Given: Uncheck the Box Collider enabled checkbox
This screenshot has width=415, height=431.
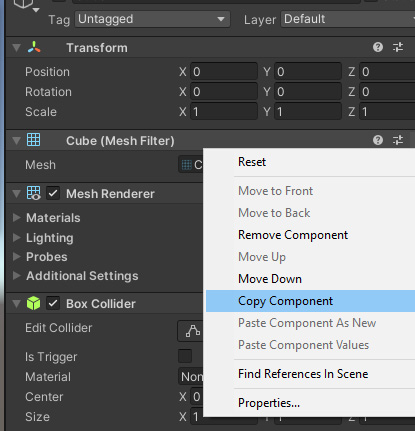Looking at the screenshot, I should (53, 303).
